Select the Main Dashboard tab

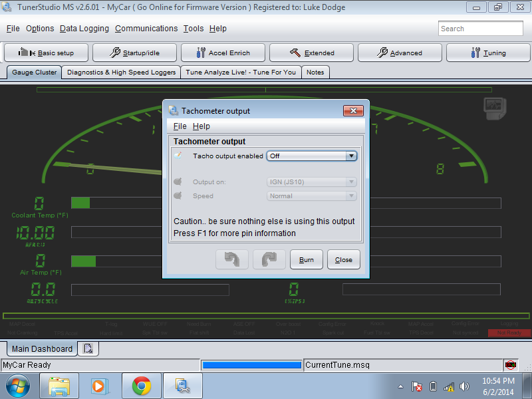(x=42, y=348)
